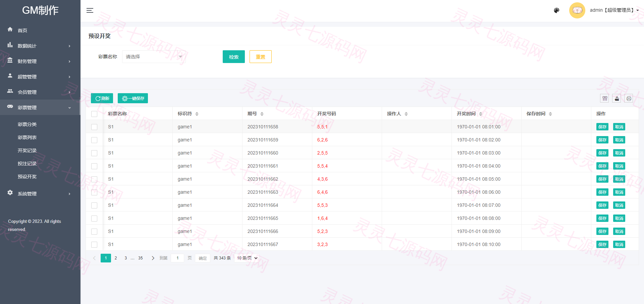Open the 彩票名称 请选择 dropdown
This screenshot has width=644, height=304.
(154, 57)
